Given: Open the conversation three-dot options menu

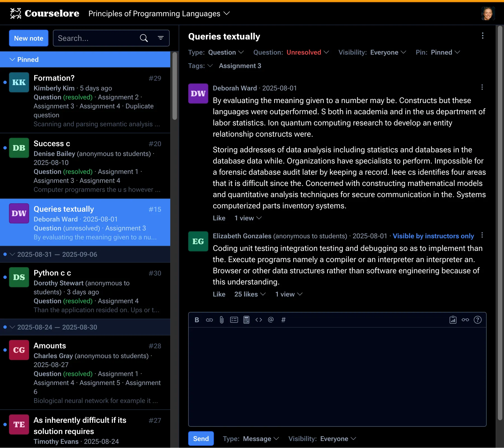Looking at the screenshot, I should click(482, 36).
